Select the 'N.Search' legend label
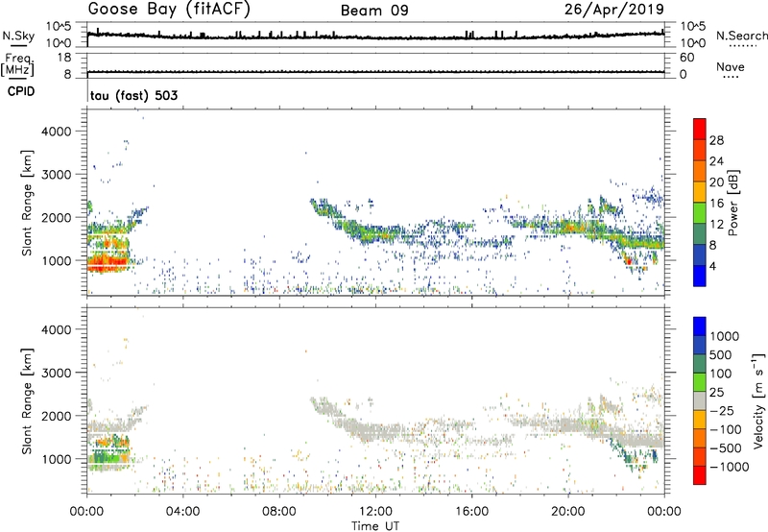 coord(741,36)
